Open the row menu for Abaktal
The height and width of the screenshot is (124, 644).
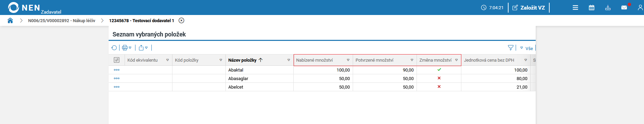117,70
